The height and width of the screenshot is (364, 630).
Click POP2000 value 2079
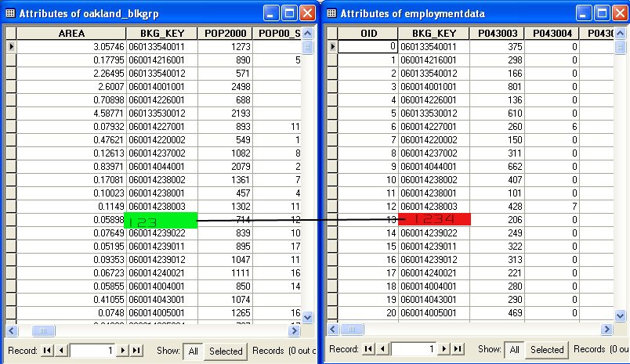[x=225, y=166]
